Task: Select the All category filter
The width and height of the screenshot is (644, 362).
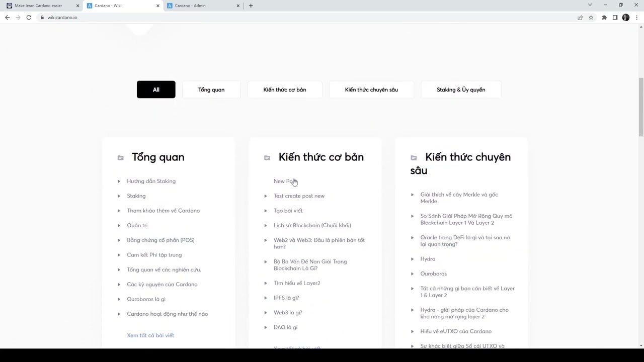Action: coord(156,89)
